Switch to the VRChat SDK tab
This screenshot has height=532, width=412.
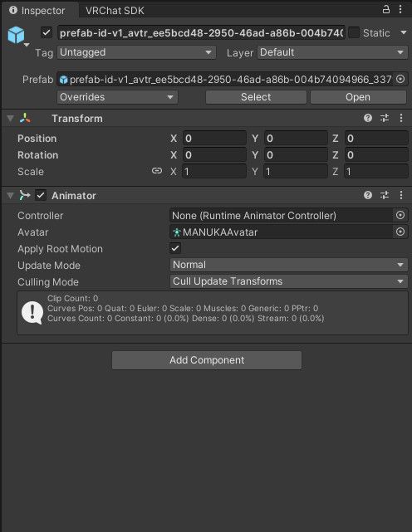pyautogui.click(x=115, y=11)
